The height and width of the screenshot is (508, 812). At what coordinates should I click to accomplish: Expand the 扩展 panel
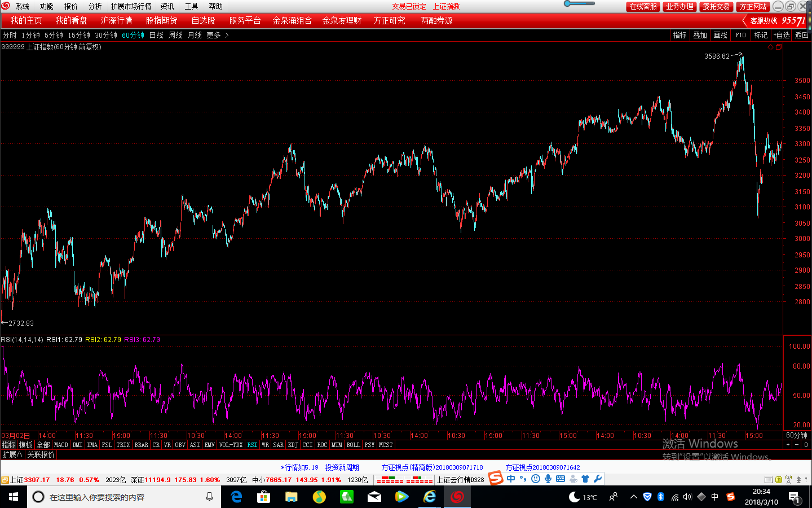tap(12, 454)
